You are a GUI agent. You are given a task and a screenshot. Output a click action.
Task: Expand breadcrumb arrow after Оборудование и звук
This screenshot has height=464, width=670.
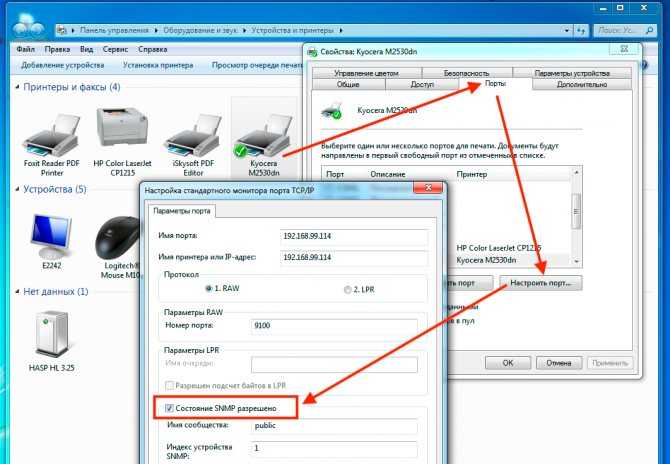(x=244, y=30)
